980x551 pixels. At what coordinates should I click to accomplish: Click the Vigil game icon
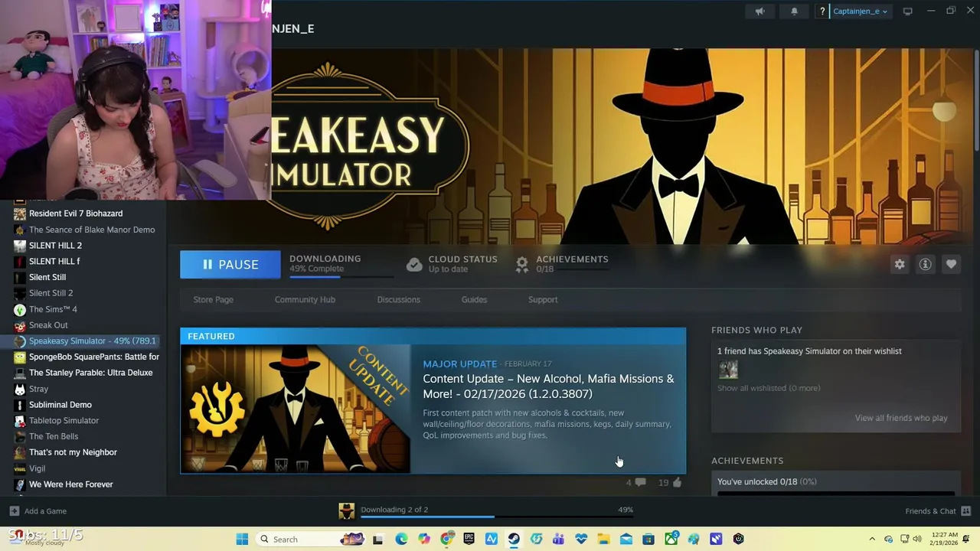[x=20, y=468]
